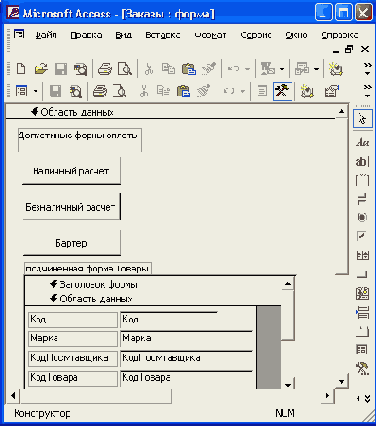376x426 pixels.
Task: Toggle the Field List button beside Toolbox
Action: tap(262, 91)
